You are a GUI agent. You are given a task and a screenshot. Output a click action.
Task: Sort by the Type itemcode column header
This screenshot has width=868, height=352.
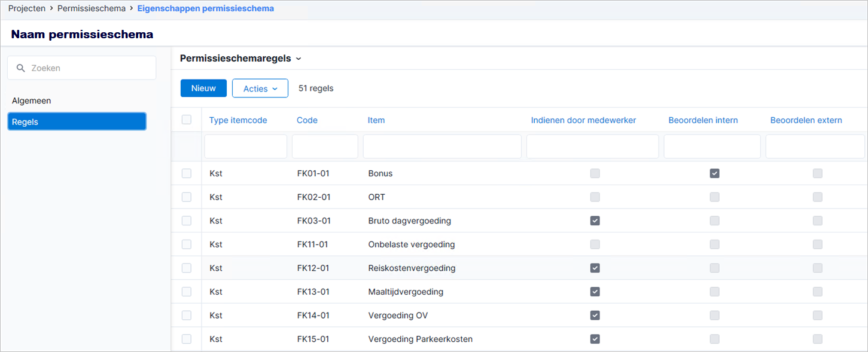pyautogui.click(x=238, y=120)
